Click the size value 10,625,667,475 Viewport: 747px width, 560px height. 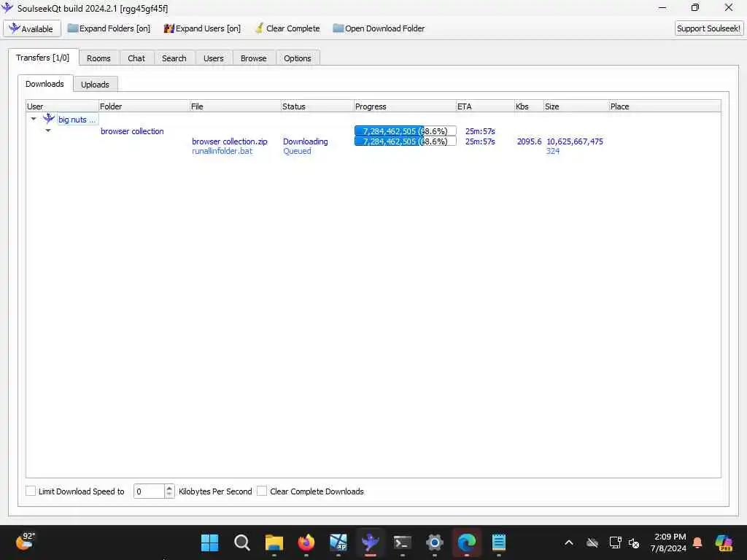(575, 141)
